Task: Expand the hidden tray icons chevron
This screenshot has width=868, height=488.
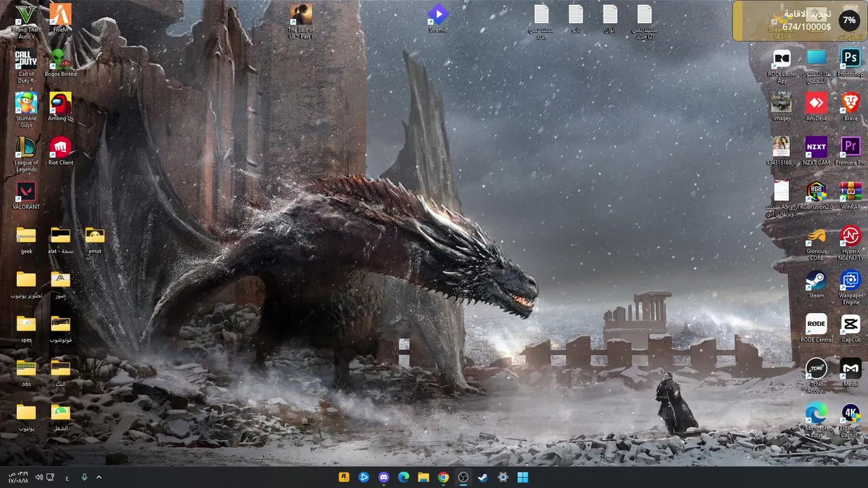Action: [99, 477]
